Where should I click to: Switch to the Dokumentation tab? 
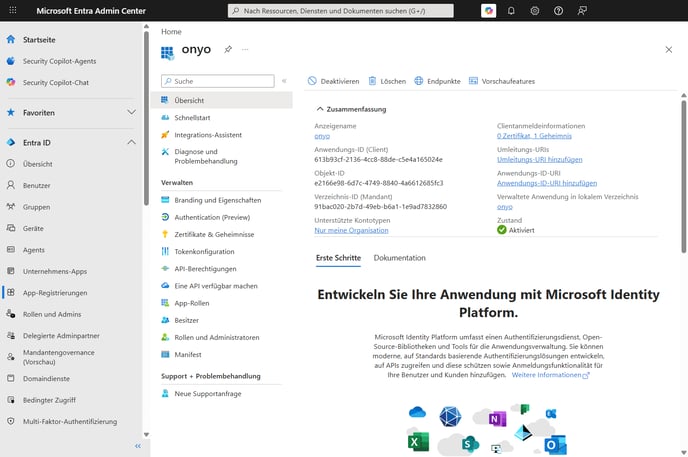[399, 258]
